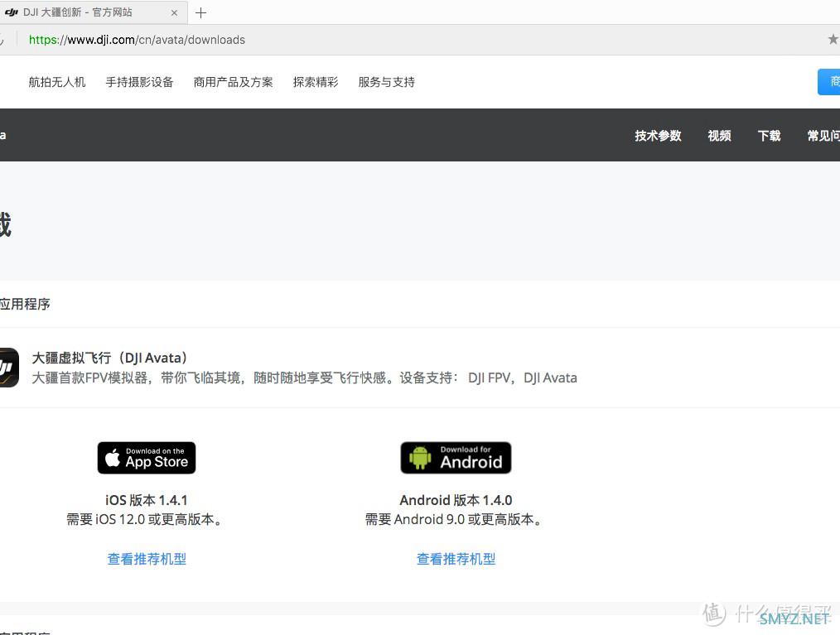Click the iOS 版本 1.4.1 text
This screenshot has width=840, height=635.
tap(147, 500)
